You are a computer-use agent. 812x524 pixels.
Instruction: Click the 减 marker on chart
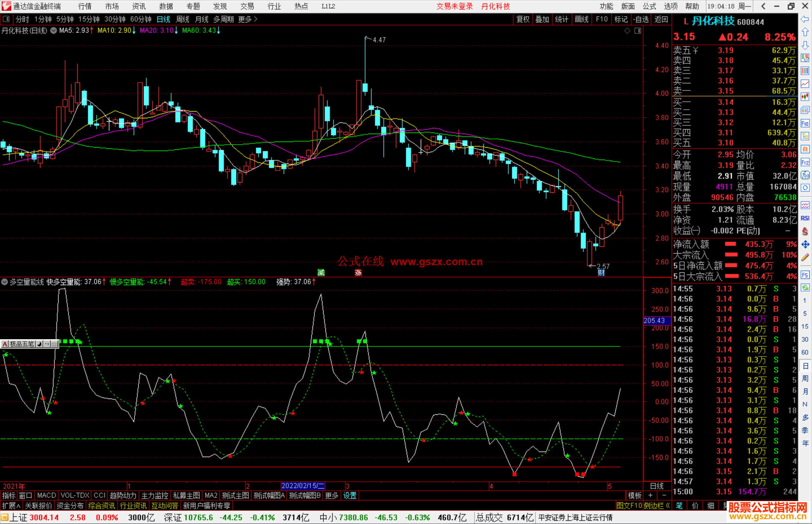point(321,272)
